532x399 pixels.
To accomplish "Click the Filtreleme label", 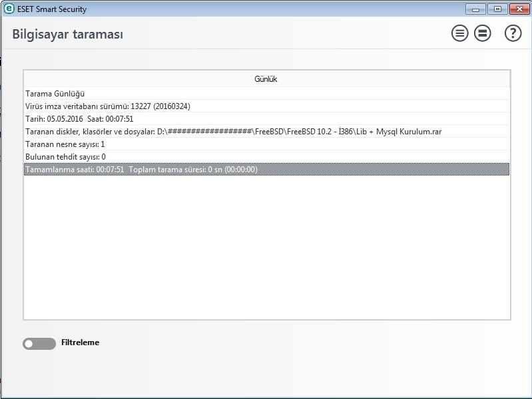I will (x=81, y=342).
